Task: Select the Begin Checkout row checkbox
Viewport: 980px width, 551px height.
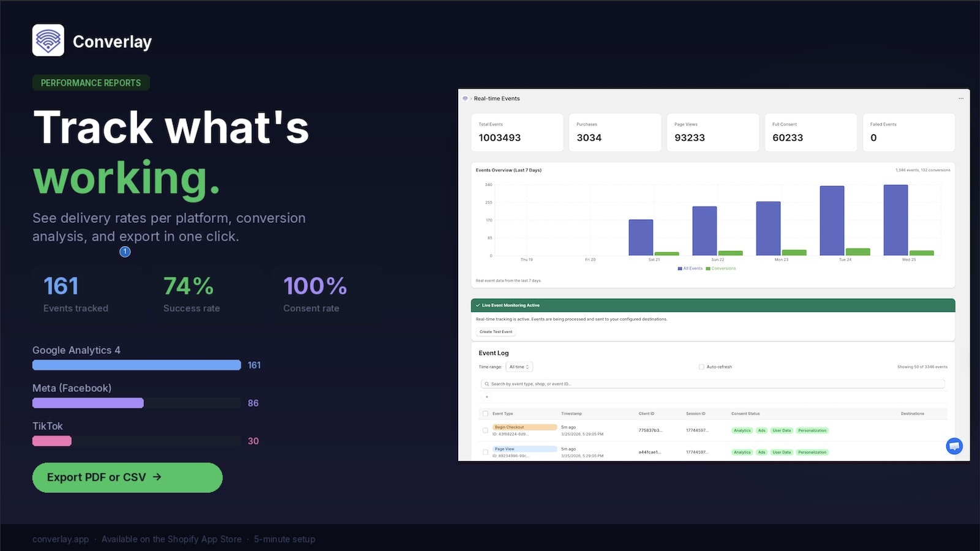Action: (486, 430)
